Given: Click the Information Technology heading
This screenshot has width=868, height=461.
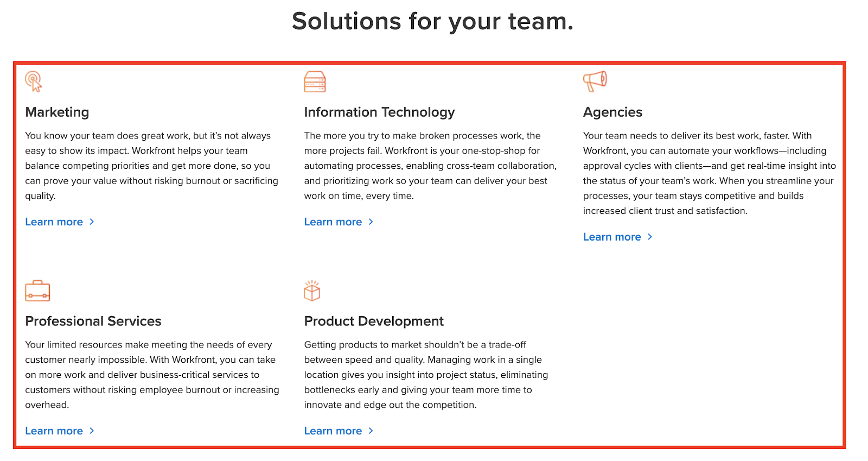Looking at the screenshot, I should click(x=379, y=112).
